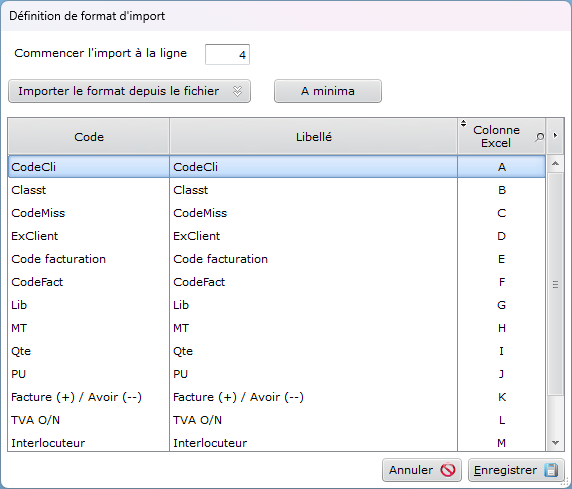This screenshot has width=572, height=489.
Task: Select Interlocuteur in the Code column
Action: (x=89, y=442)
